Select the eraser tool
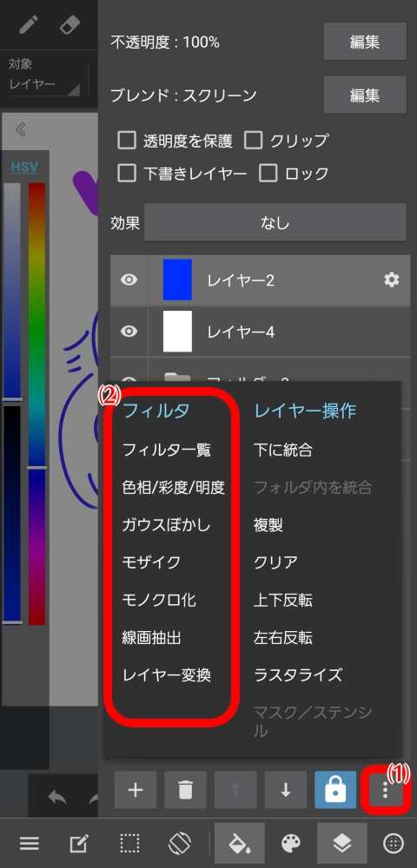This screenshot has width=417, height=868. pyautogui.click(x=69, y=25)
